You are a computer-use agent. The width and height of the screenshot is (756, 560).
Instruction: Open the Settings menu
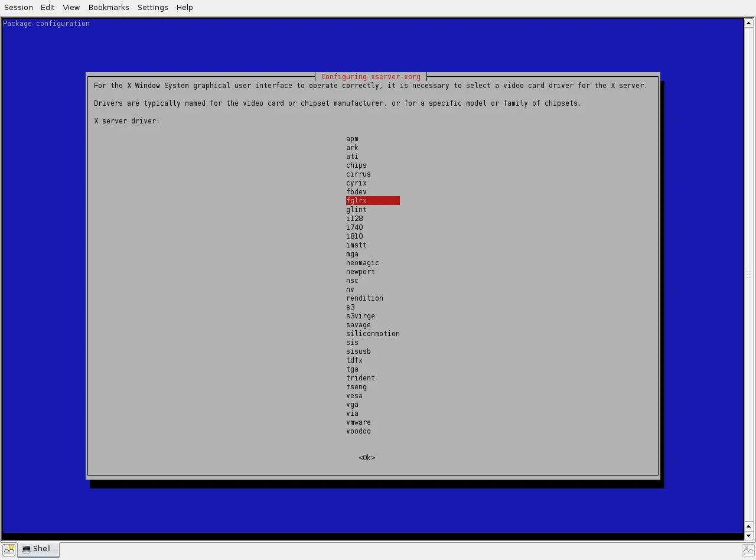[153, 7]
